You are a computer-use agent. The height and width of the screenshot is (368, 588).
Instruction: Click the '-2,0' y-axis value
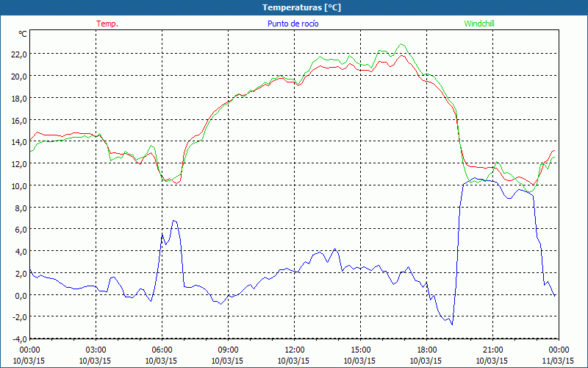tap(21, 317)
